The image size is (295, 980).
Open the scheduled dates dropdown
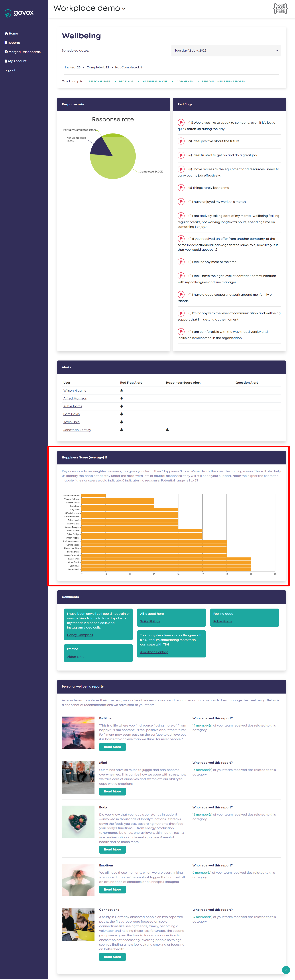(226, 51)
